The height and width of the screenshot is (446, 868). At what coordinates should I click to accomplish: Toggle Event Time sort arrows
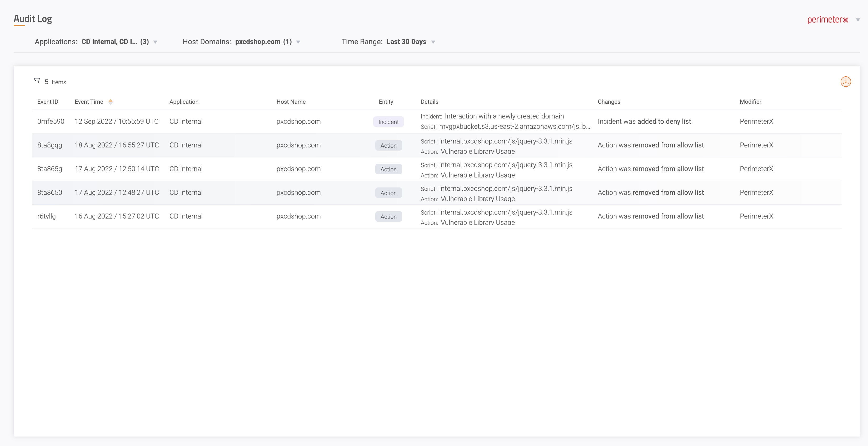coord(111,102)
